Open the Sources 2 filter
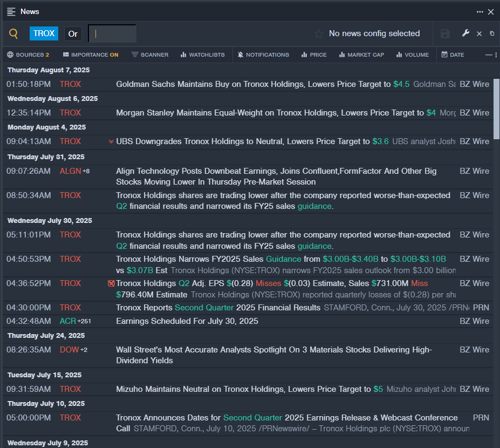This screenshot has width=500, height=448. point(28,55)
